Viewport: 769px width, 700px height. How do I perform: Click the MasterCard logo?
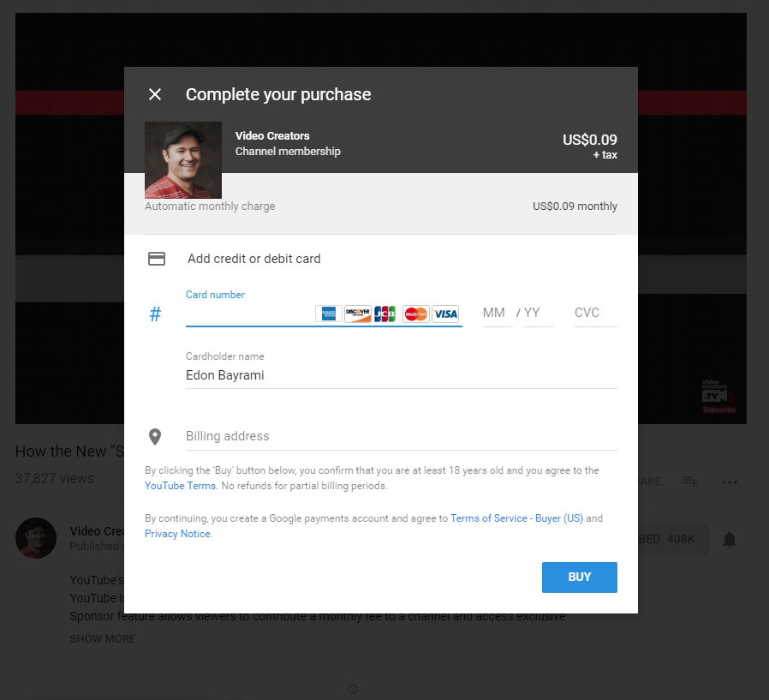tap(416, 314)
